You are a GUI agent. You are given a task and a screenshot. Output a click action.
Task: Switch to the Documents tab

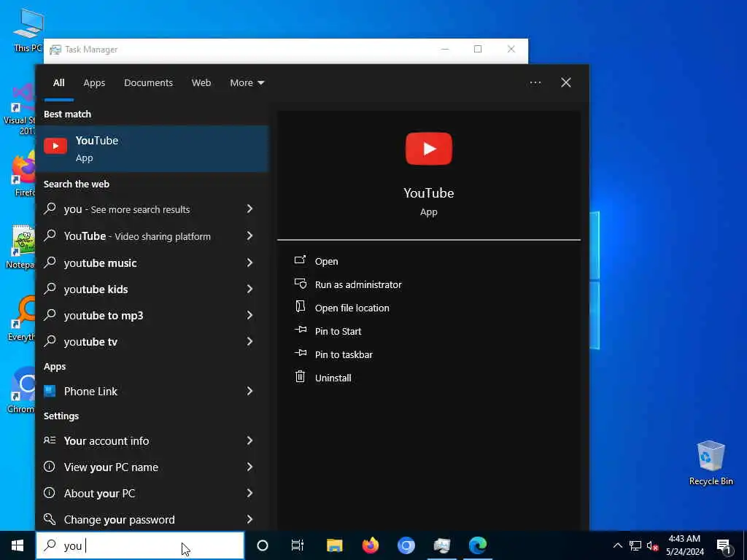(x=148, y=83)
